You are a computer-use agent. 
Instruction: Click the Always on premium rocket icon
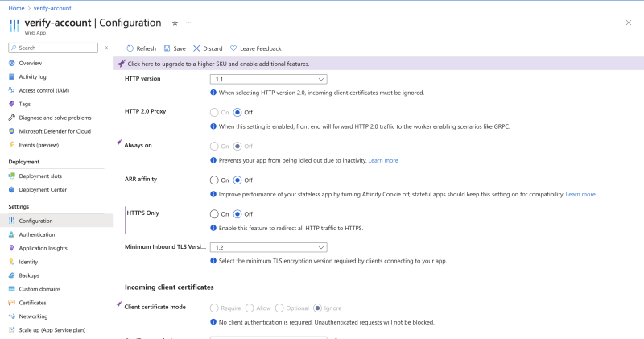point(118,143)
